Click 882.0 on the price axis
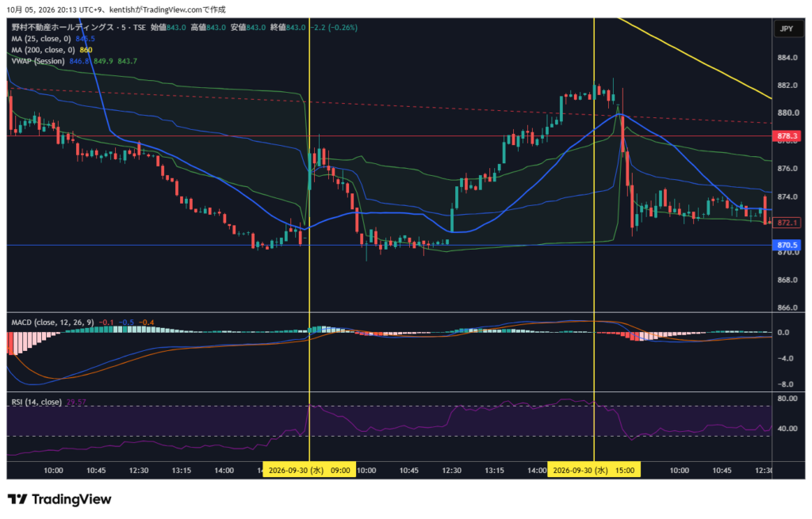The height and width of the screenshot is (519, 812). (787, 86)
